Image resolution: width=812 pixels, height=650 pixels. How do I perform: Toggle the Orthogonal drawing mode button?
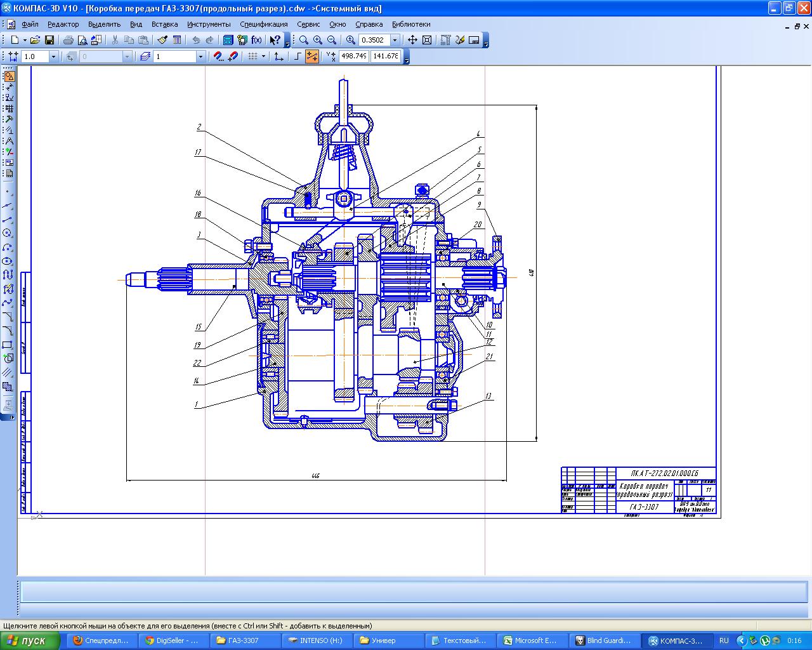tap(298, 56)
